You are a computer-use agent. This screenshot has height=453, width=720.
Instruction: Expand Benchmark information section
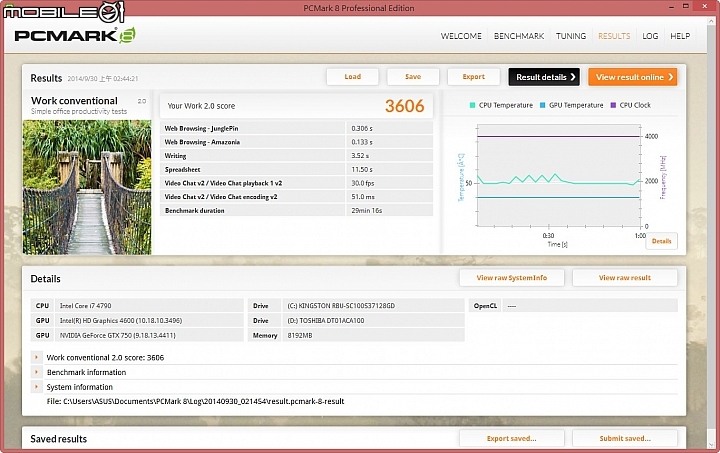pyautogui.click(x=36, y=372)
